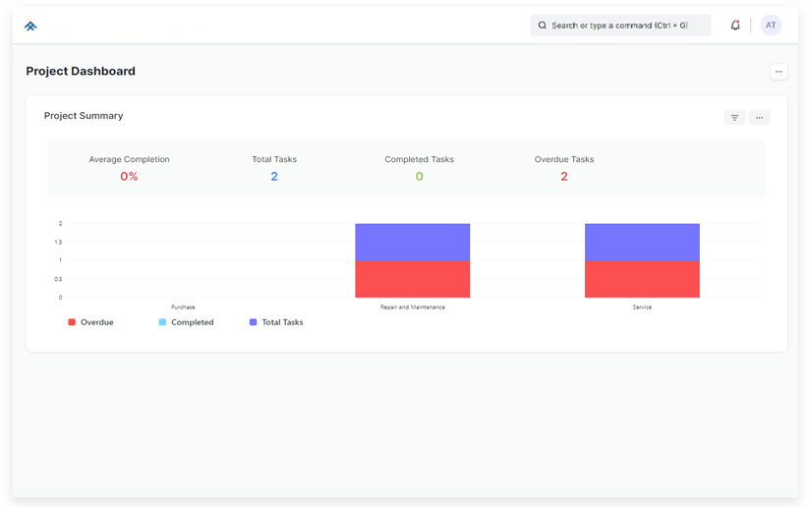The height and width of the screenshot is (507, 812).
Task: Click the Average Completion 0% value
Action: tap(129, 177)
